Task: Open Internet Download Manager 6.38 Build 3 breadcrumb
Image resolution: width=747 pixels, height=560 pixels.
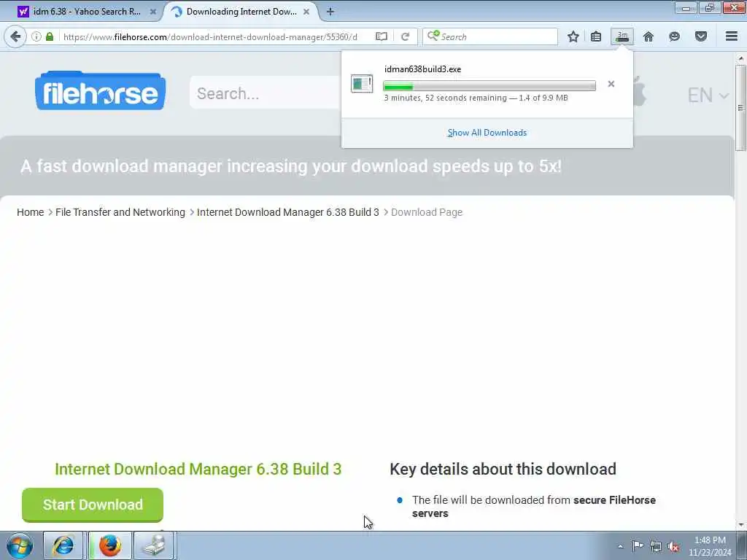Action: tap(287, 212)
